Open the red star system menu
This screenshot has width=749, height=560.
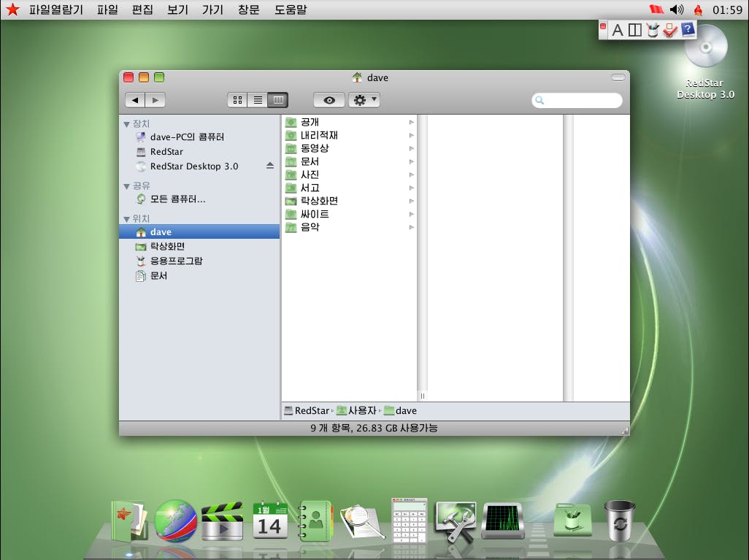tap(13, 9)
